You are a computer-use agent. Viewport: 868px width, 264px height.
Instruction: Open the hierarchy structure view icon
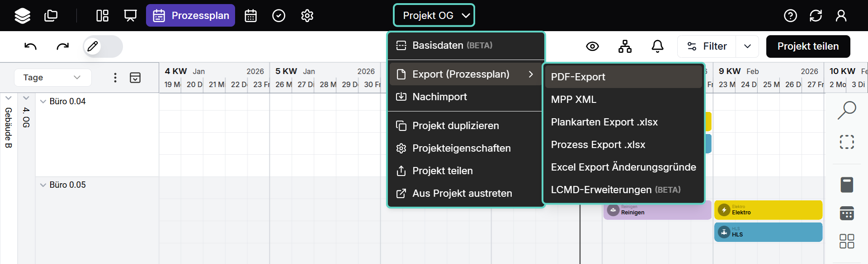point(625,46)
